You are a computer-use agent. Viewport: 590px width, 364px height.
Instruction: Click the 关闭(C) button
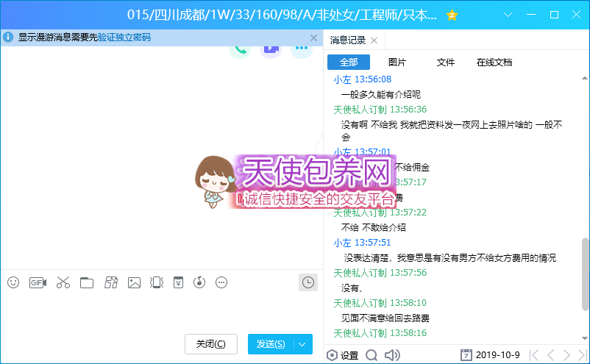tap(211, 344)
